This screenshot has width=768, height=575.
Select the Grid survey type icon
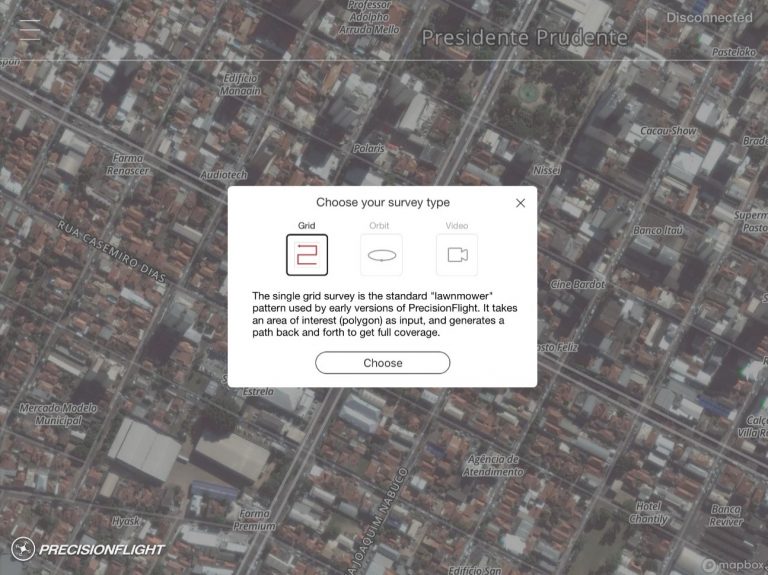(307, 255)
